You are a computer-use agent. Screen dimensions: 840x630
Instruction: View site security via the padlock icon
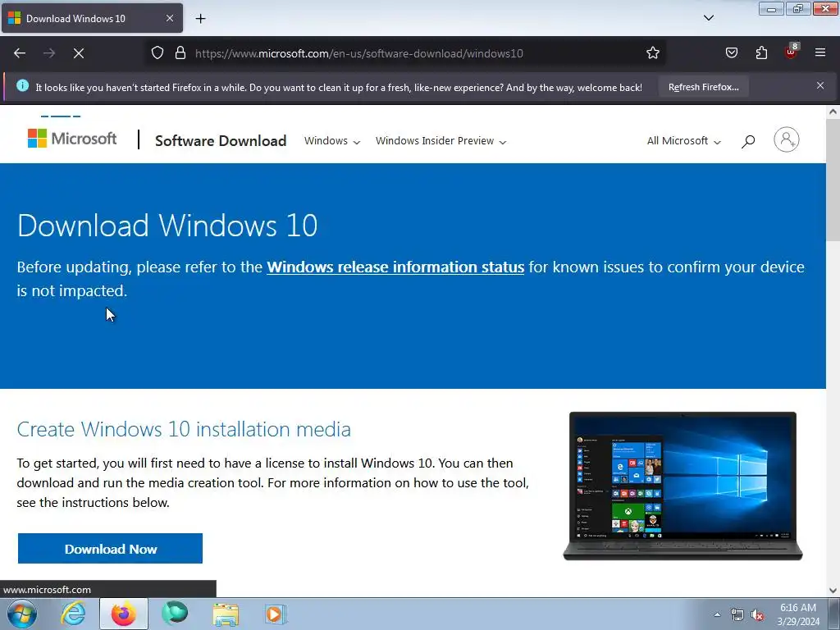(x=180, y=53)
